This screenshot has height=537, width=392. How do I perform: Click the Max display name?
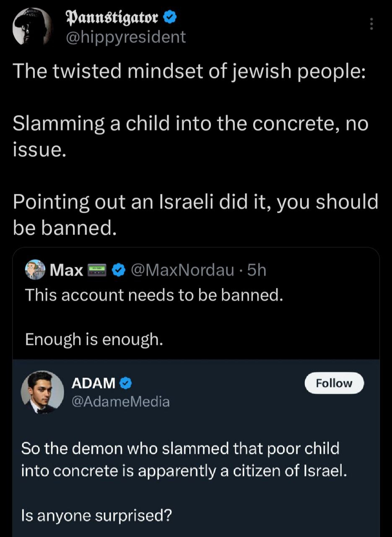click(66, 271)
